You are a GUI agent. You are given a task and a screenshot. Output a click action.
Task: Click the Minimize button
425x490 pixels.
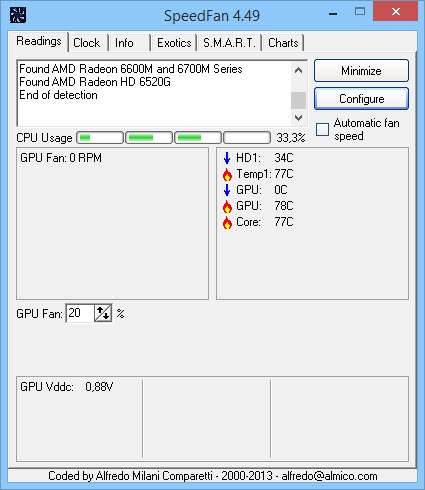pyautogui.click(x=361, y=71)
